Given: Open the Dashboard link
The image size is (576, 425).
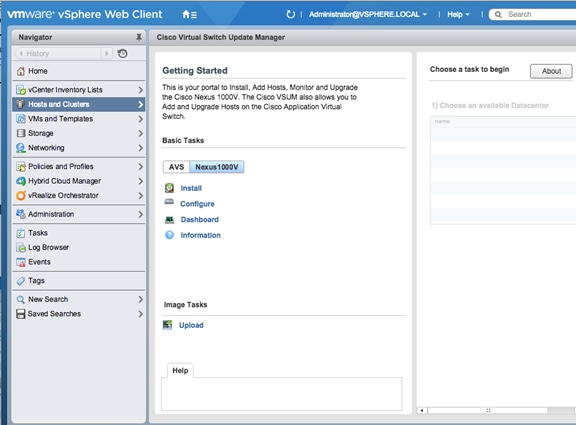Looking at the screenshot, I should pyautogui.click(x=199, y=220).
